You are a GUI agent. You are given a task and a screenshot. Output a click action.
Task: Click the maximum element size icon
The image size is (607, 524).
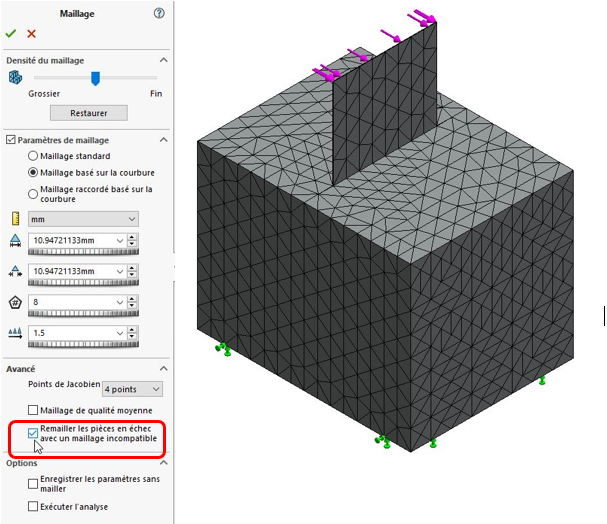click(x=15, y=240)
